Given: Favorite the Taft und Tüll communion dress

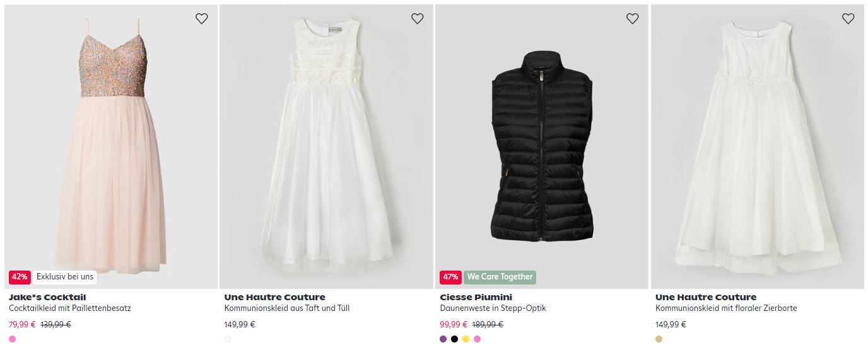Looking at the screenshot, I should [x=417, y=19].
